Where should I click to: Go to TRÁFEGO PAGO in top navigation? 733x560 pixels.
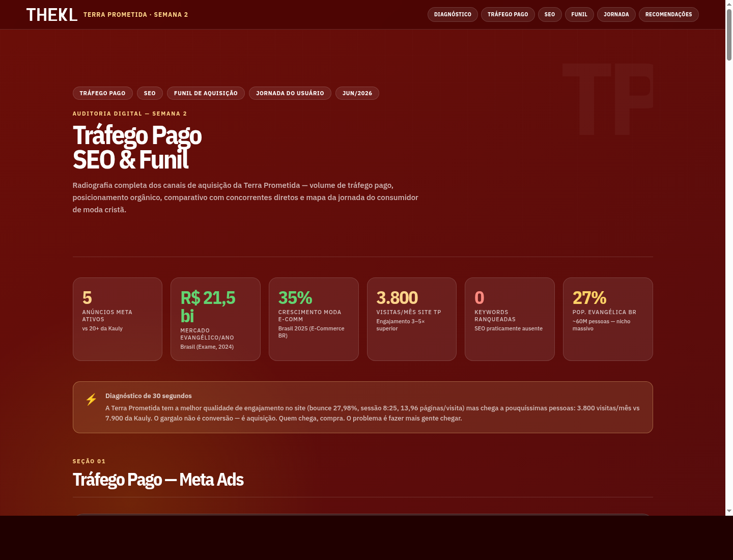pyautogui.click(x=508, y=14)
